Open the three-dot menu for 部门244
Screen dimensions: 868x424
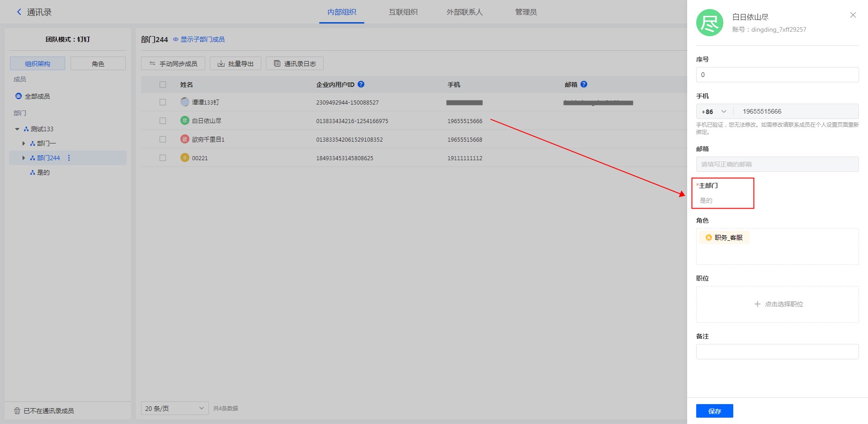[x=69, y=158]
